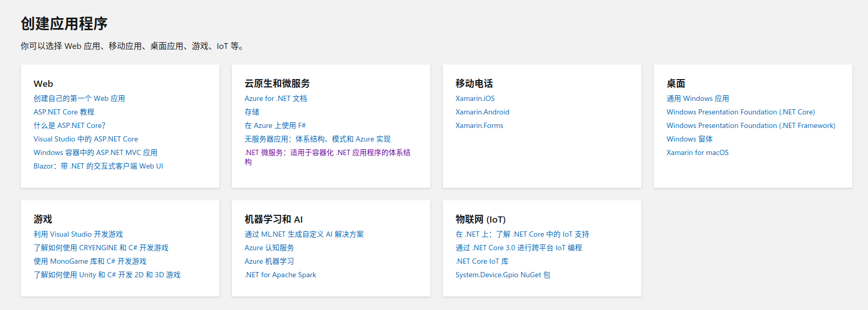Click the '移动电话' card heading
The width and height of the screenshot is (868, 310).
point(474,84)
